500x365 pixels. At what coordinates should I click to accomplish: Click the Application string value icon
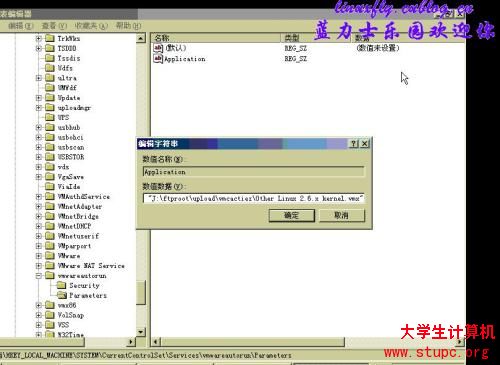158,59
